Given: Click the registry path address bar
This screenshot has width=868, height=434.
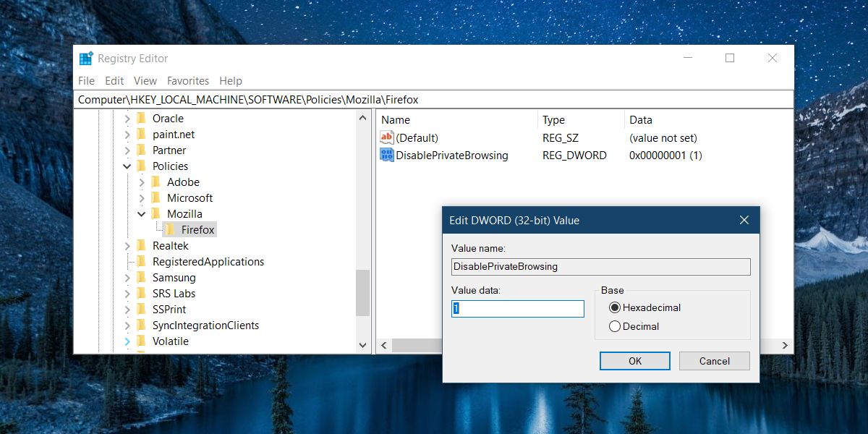Looking at the screenshot, I should click(x=433, y=100).
